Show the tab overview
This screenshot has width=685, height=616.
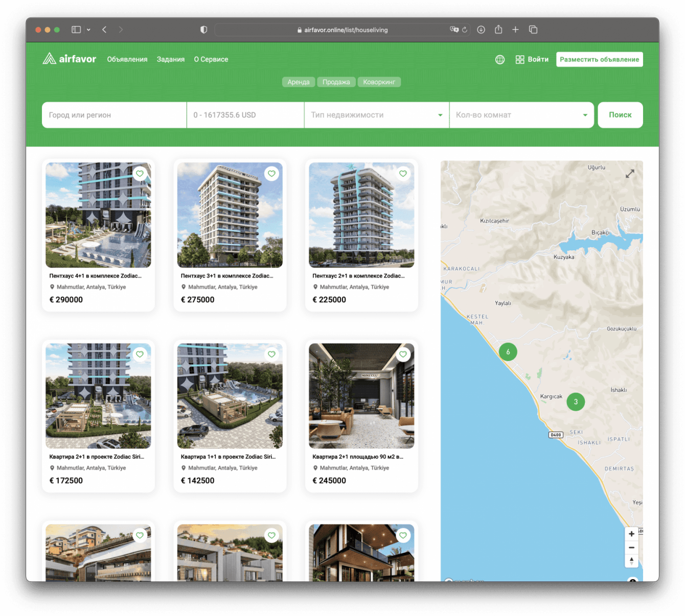pyautogui.click(x=533, y=30)
